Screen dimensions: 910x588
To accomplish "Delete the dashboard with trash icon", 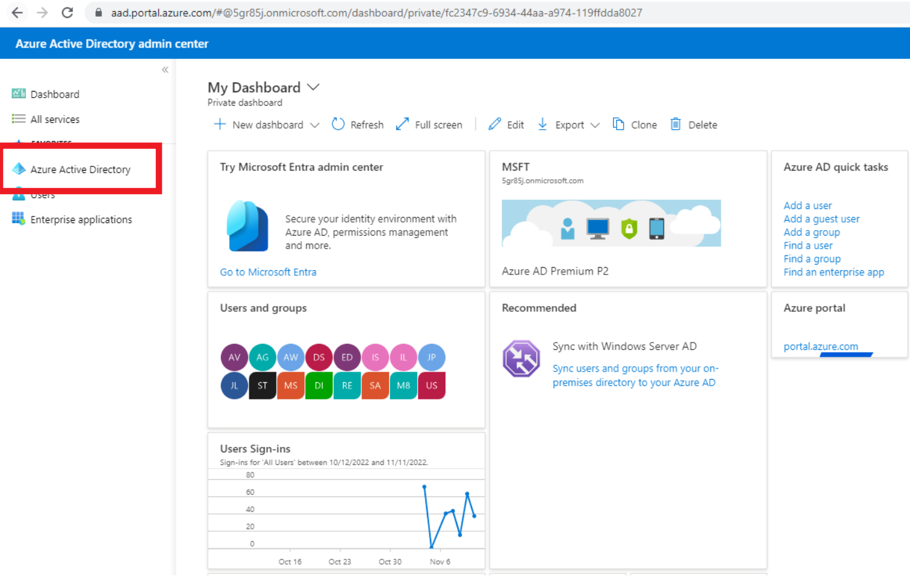I will click(676, 124).
